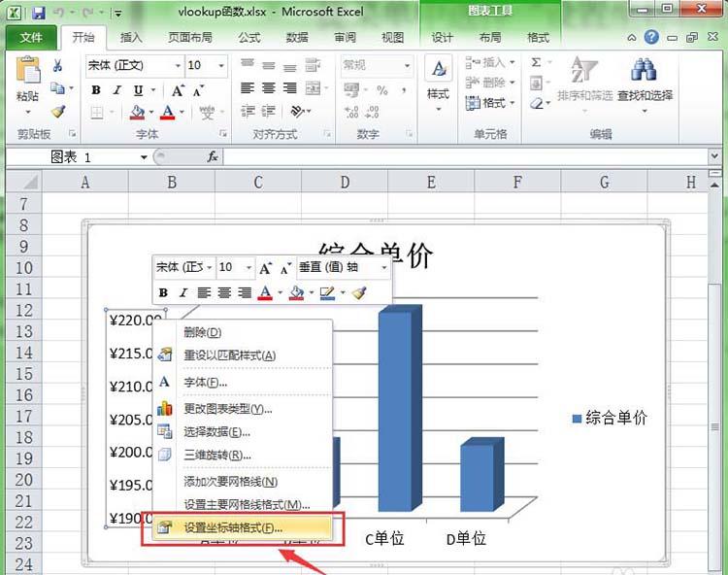Image resolution: width=728 pixels, height=575 pixels.
Task: Switch to the 插入 ribbon tab
Action: coord(131,38)
